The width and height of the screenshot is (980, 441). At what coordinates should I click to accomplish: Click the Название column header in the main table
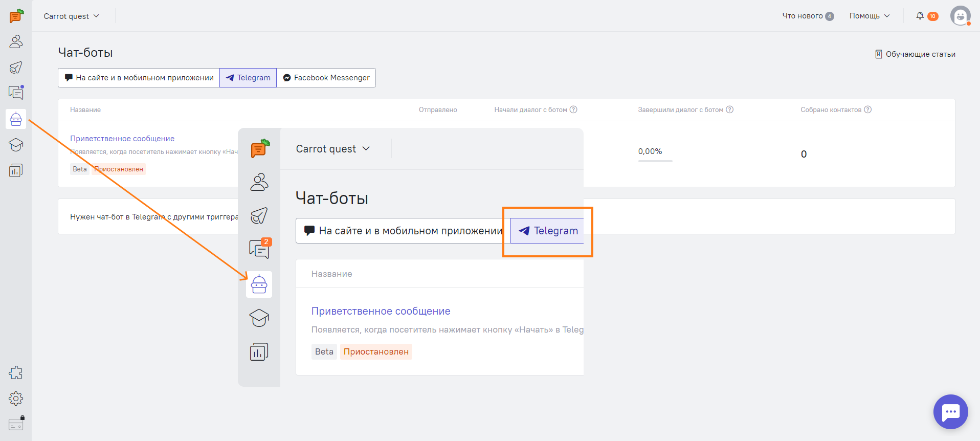[x=85, y=110]
